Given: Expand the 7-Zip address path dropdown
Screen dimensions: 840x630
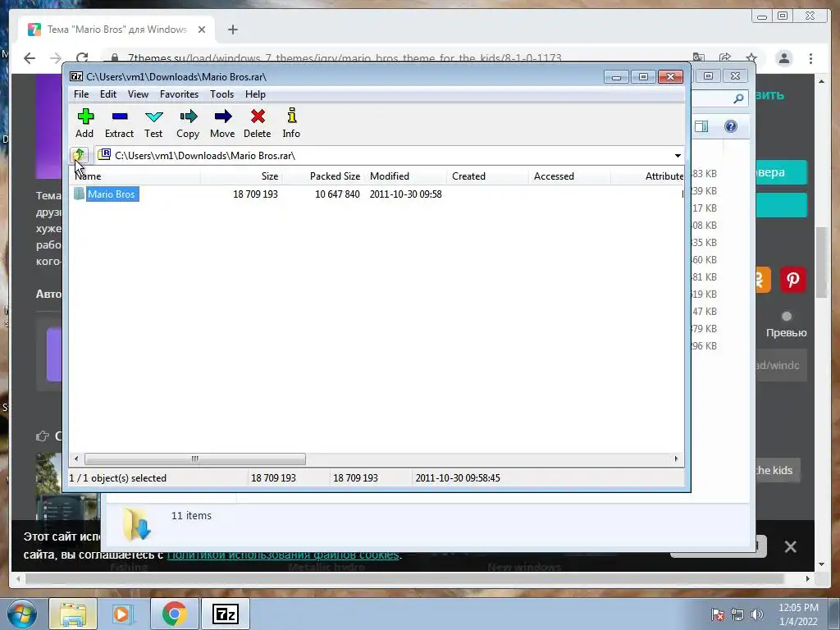Looking at the screenshot, I should coord(678,155).
